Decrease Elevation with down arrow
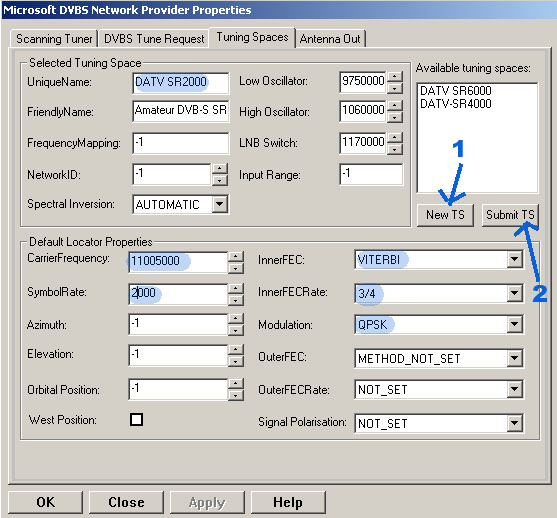The image size is (557, 518). tap(236, 362)
